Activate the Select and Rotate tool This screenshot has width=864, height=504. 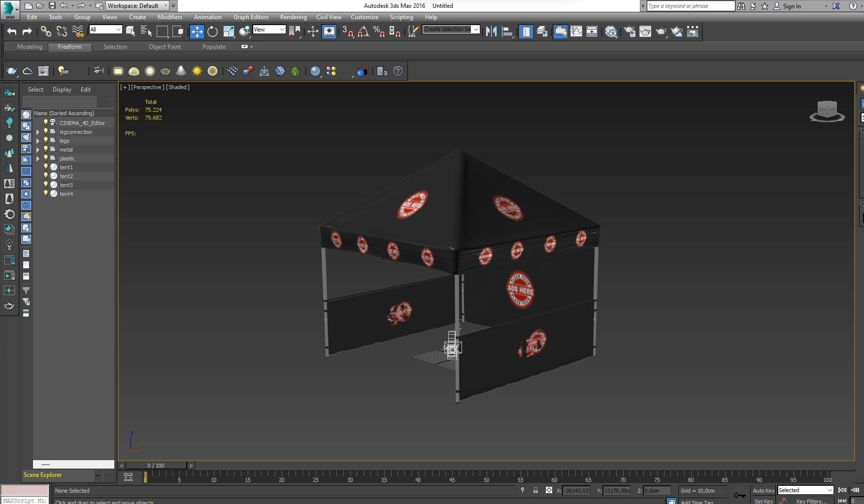tap(212, 31)
